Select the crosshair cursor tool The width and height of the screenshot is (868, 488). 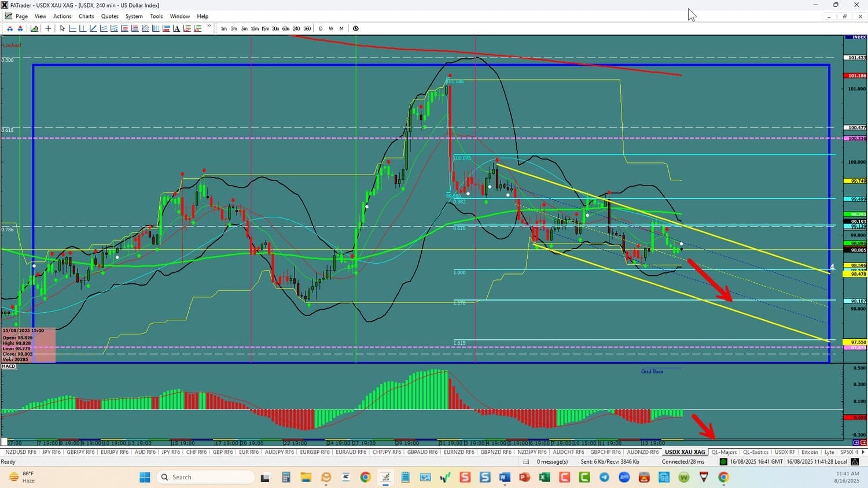pyautogui.click(x=48, y=28)
